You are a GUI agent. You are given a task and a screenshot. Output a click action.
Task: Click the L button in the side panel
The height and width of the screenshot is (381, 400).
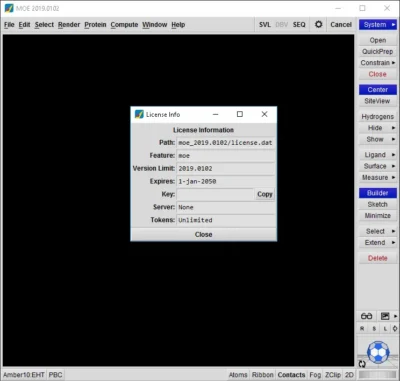point(385,329)
